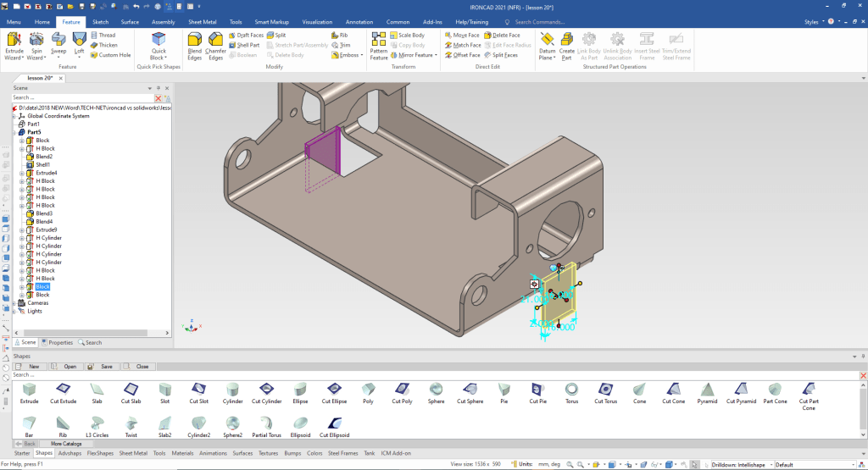Click the More Catalogs button
Image resolution: width=868 pixels, height=470 pixels.
(65, 444)
